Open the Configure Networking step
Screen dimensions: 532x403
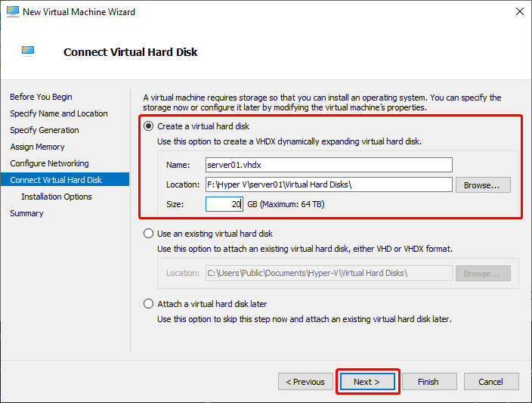pyautogui.click(x=49, y=163)
